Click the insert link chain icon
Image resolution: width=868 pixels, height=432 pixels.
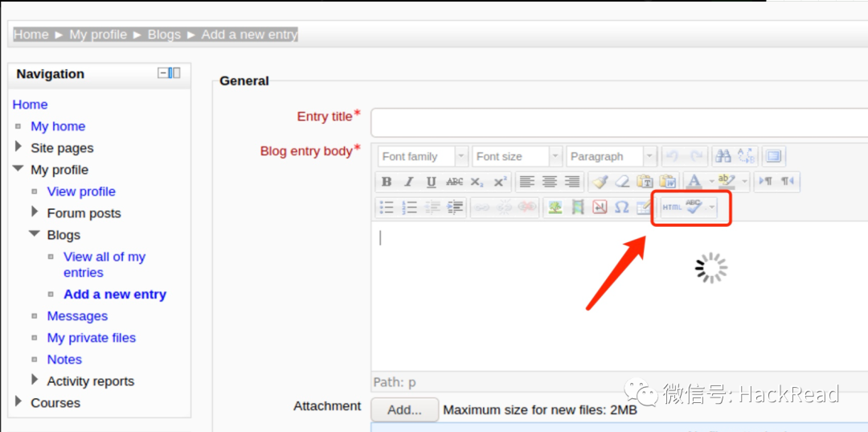(x=482, y=207)
